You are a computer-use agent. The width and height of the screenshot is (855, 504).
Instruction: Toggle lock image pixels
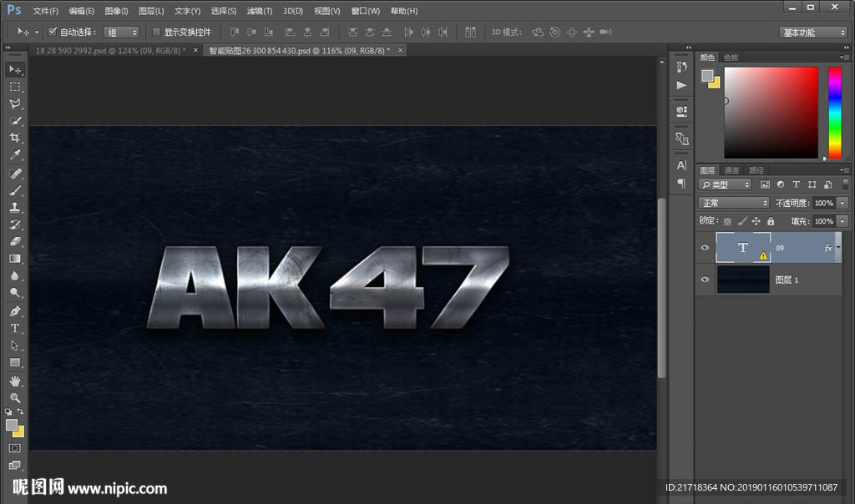coord(741,221)
